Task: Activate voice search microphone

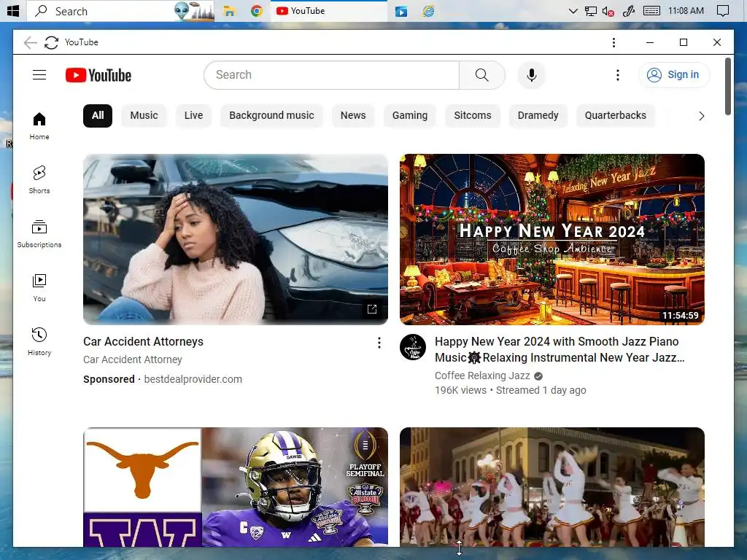Action: 532,75
